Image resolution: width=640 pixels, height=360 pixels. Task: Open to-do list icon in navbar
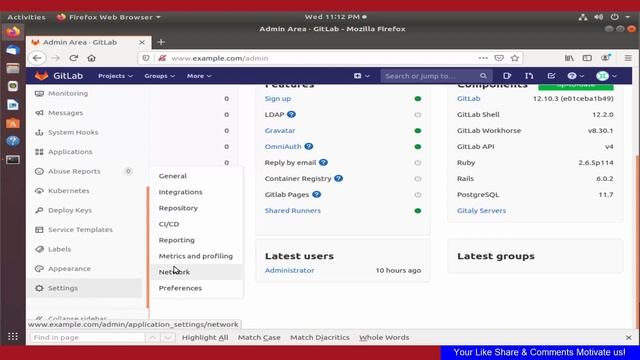click(x=551, y=76)
